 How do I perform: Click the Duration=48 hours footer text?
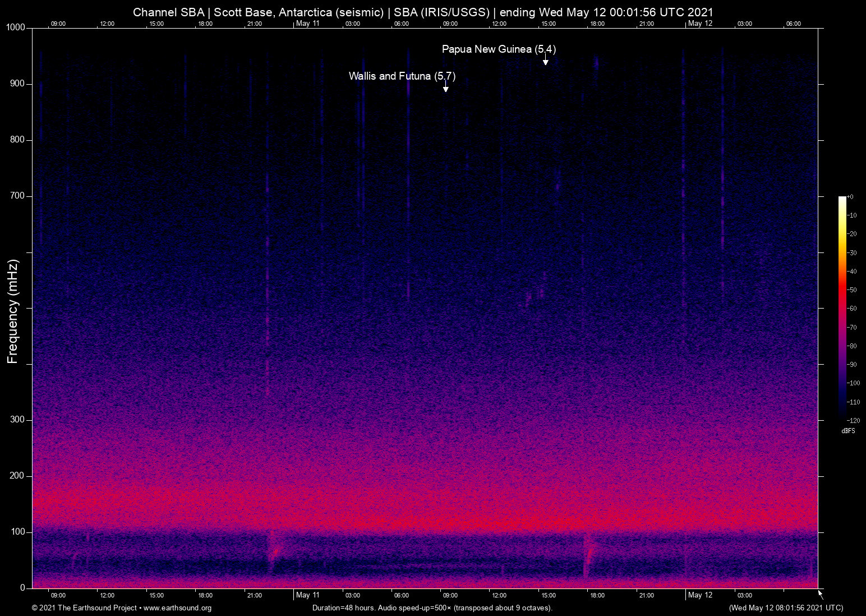point(432,608)
